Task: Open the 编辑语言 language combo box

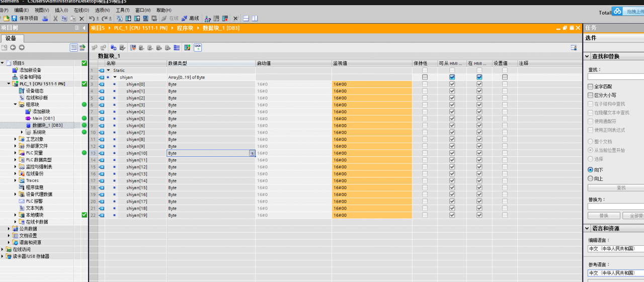Action: tap(616, 248)
